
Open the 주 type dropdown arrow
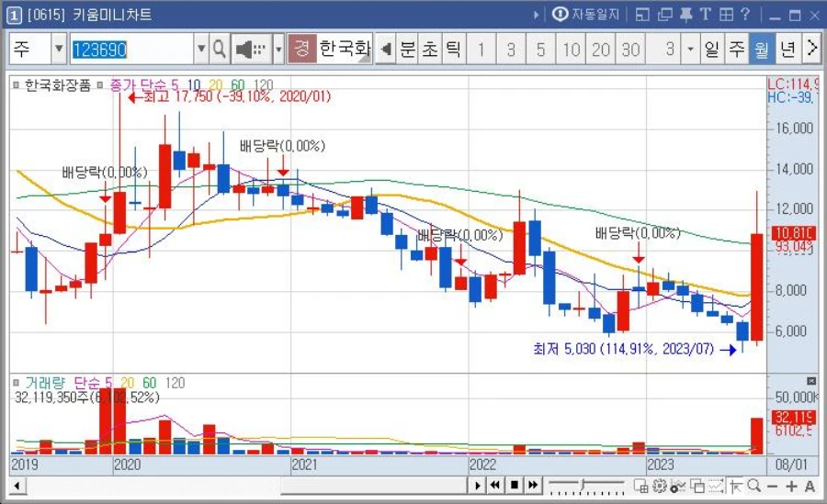59,50
